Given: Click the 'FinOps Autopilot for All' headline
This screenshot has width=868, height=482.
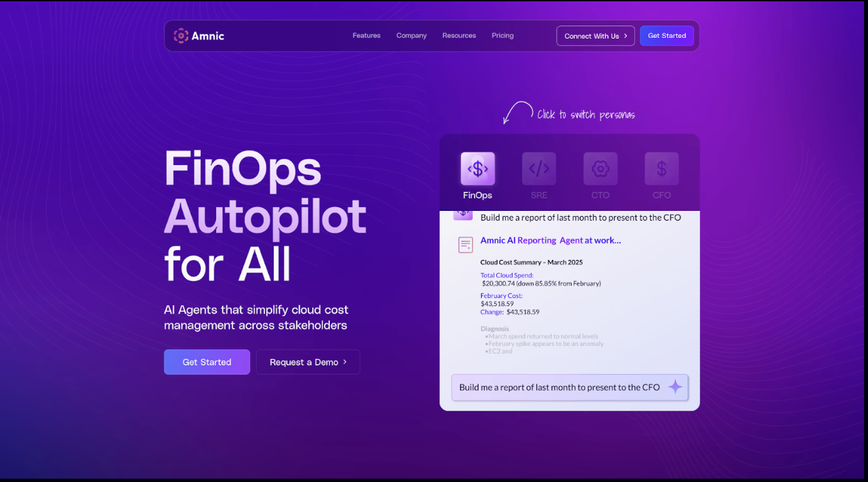Looking at the screenshot, I should [x=265, y=215].
